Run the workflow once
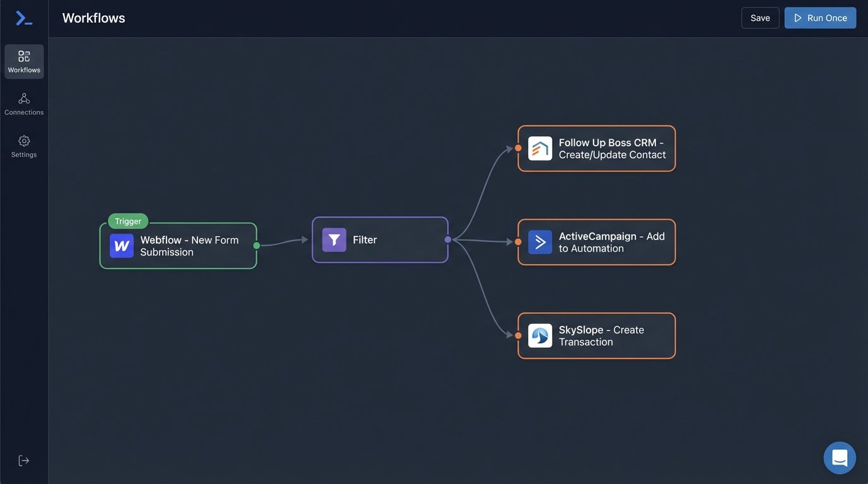The height and width of the screenshot is (484, 868). click(820, 18)
